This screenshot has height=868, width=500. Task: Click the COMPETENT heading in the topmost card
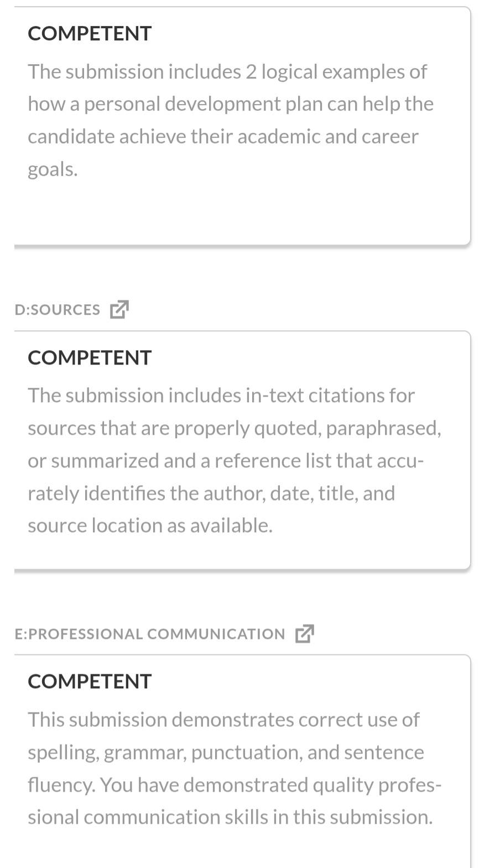point(90,34)
